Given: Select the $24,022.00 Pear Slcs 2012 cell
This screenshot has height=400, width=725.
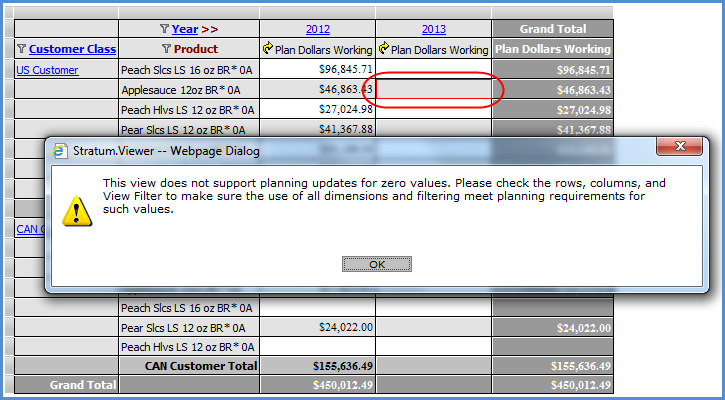Looking at the screenshot, I should pyautogui.click(x=317, y=327).
